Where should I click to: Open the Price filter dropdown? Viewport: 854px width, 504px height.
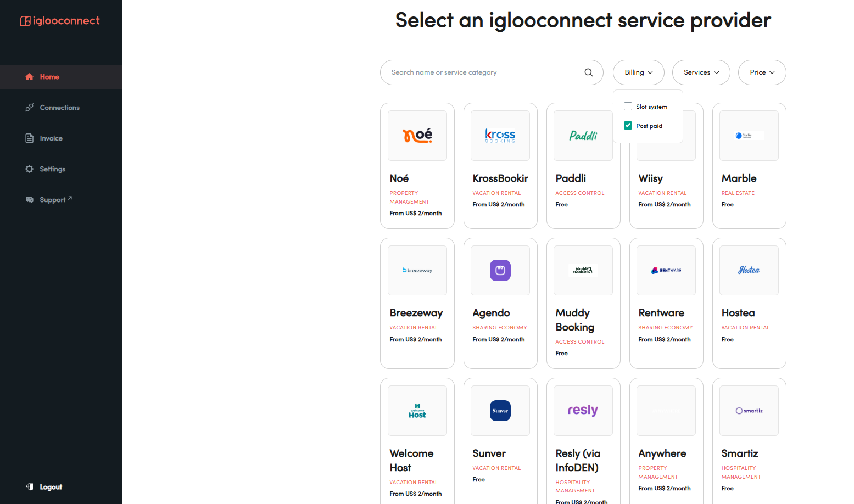pos(762,72)
